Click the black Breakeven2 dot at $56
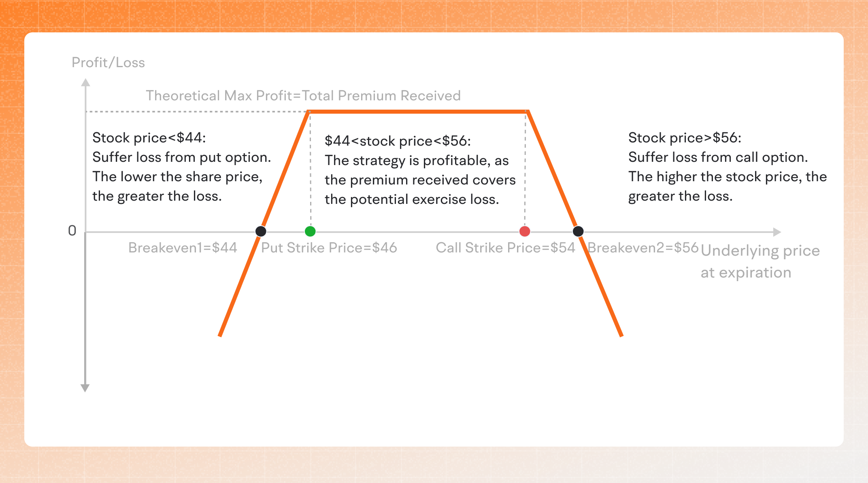This screenshot has width=868, height=483. click(x=578, y=231)
